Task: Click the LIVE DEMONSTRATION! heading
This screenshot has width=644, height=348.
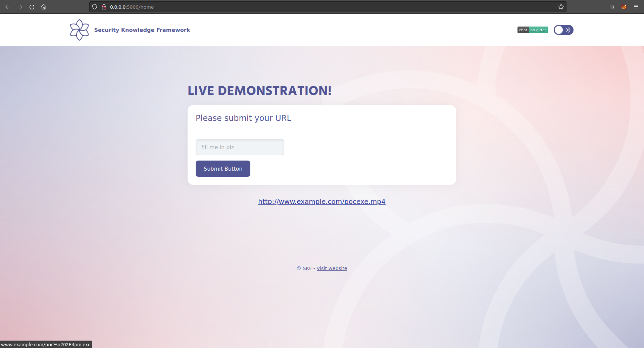Action: click(259, 91)
